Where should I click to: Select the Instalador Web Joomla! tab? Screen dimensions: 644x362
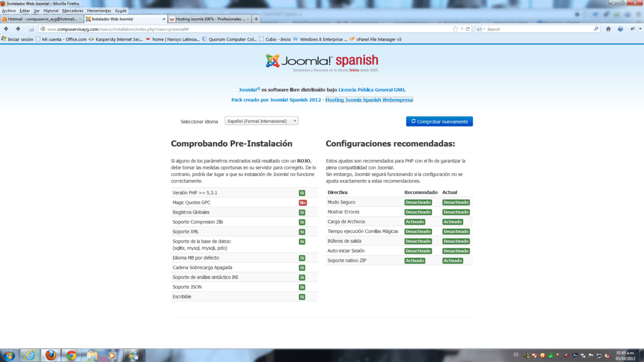coord(126,19)
